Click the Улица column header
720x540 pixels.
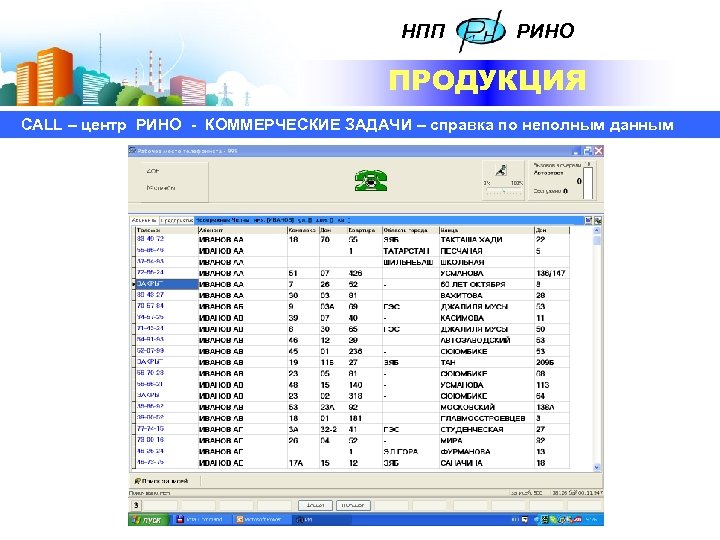[486, 230]
